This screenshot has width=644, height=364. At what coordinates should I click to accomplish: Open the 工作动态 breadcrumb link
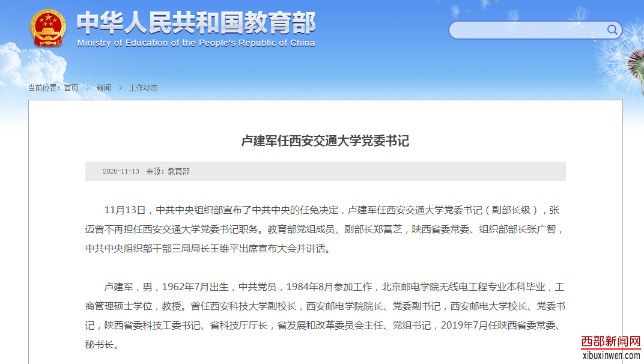[143, 88]
